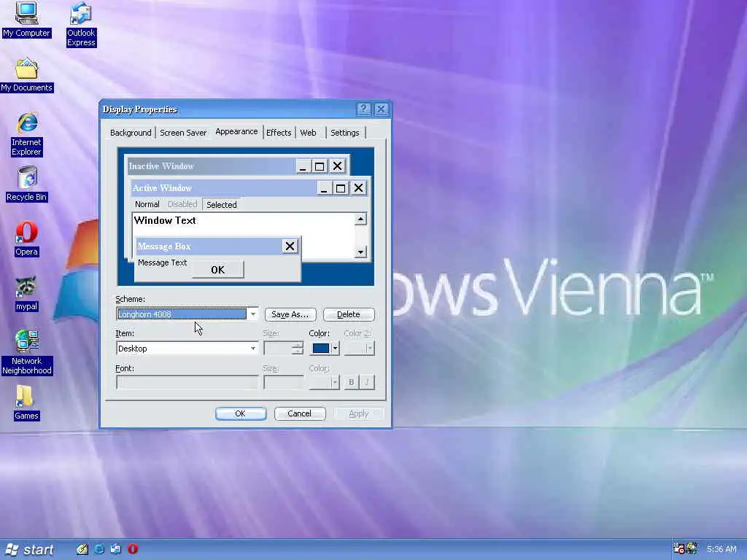
Task: Click preview menu item Selected
Action: click(x=222, y=205)
